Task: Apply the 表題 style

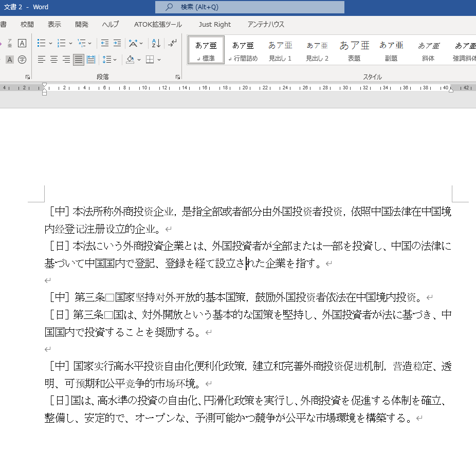Action: pos(354,50)
